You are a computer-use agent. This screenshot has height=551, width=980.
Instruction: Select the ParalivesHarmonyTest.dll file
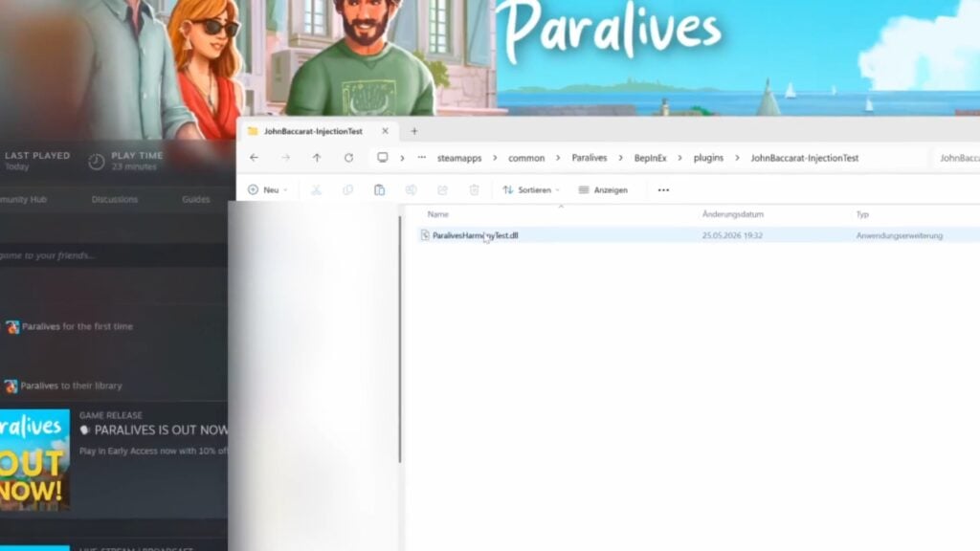point(475,235)
